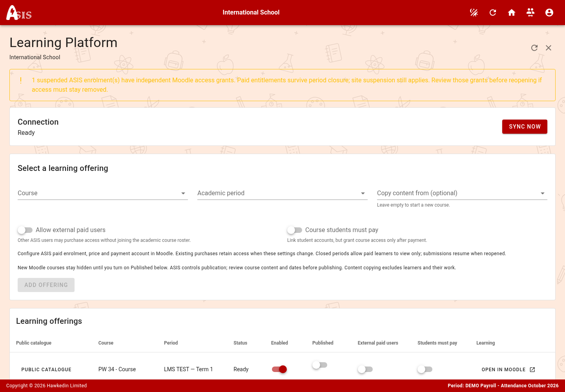Click the Public catalogue column header
Screen dimensions: 565x392
[x=34, y=343]
